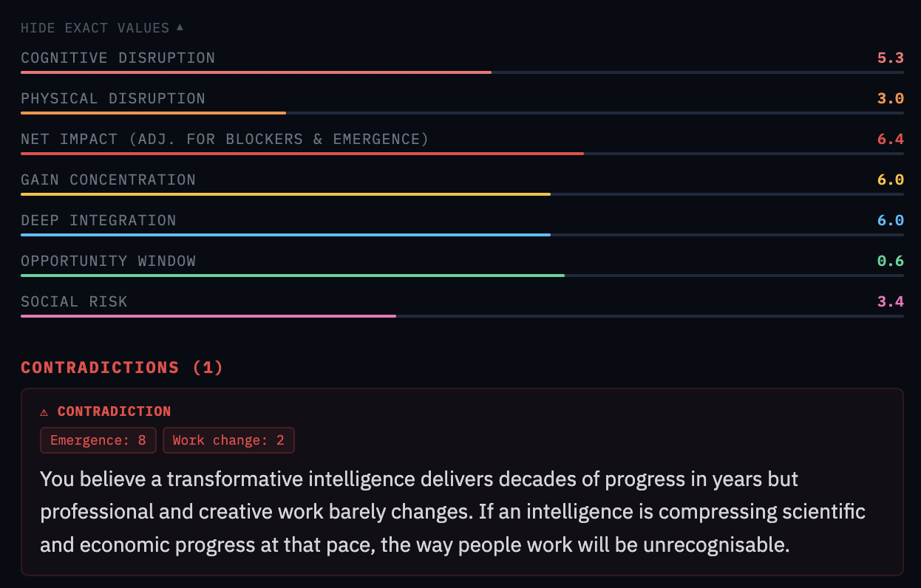
Task: Click the warning triangle icon on the contradiction card
Action: pos(46,411)
